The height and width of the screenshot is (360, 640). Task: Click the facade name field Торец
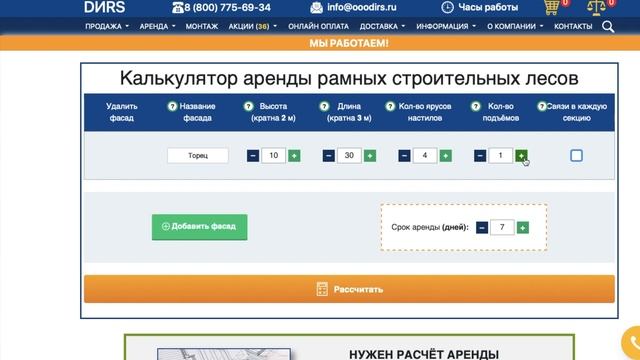coord(198,156)
